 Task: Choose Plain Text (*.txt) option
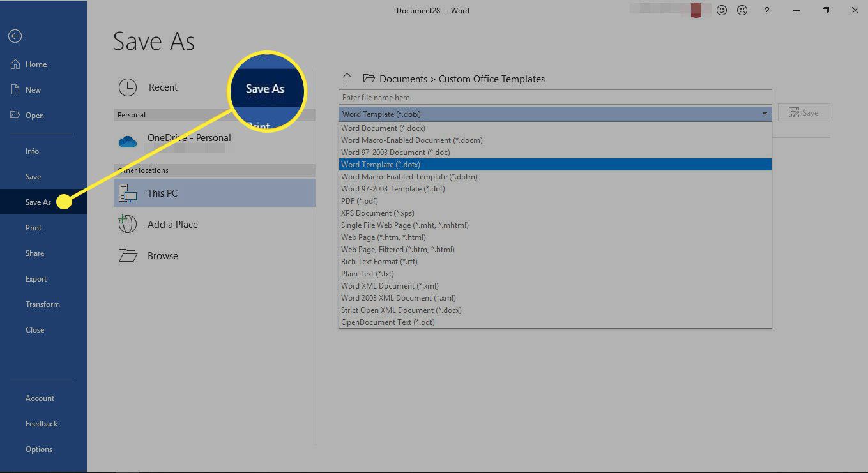point(555,274)
